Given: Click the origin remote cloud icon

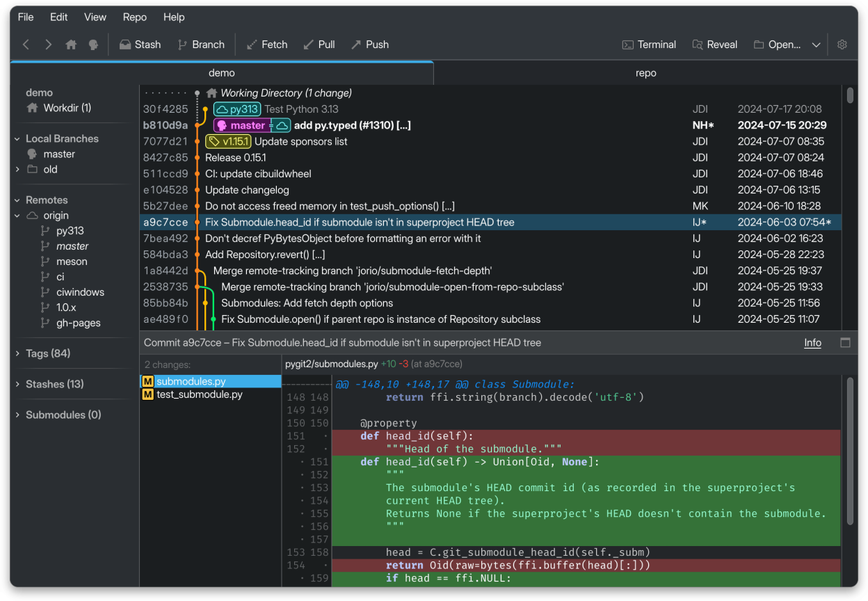Looking at the screenshot, I should coord(32,216).
